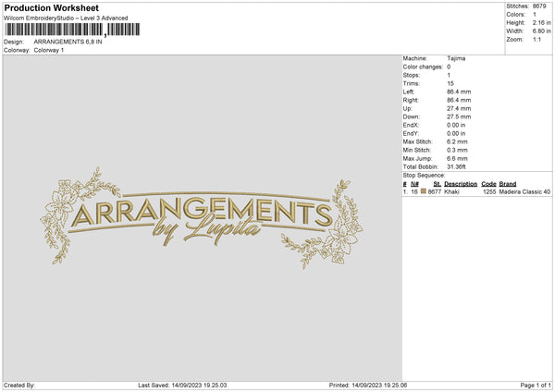The image size is (555, 392).
Task: Click the "EndX:" label
Action: click(x=411, y=125)
